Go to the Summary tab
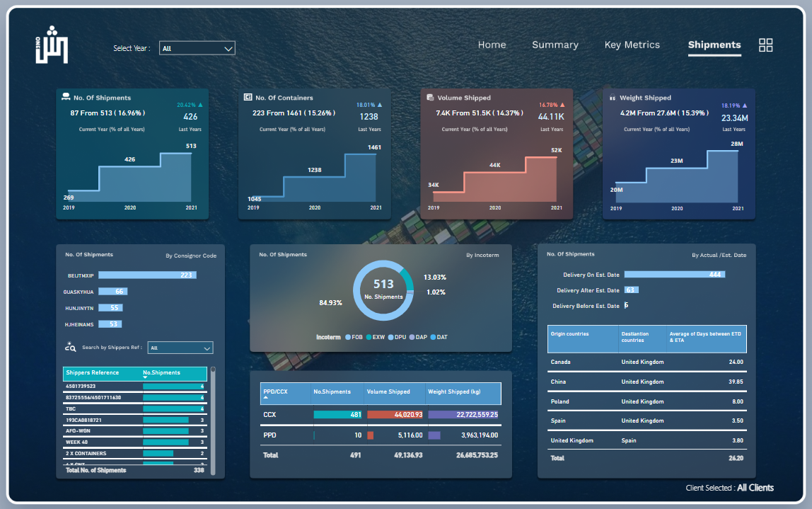This screenshot has height=509, width=812. click(555, 45)
